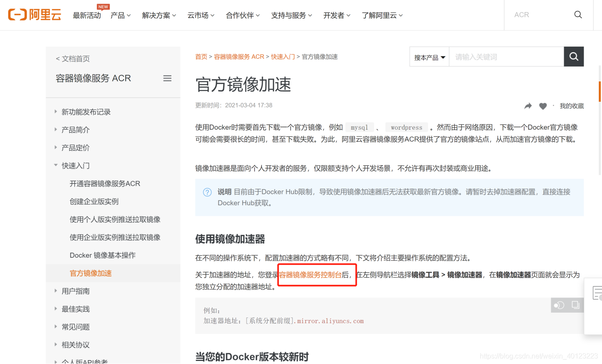Image resolution: width=602 pixels, height=364 pixels.
Task: Expand the 用户指南 section
Action: click(76, 291)
